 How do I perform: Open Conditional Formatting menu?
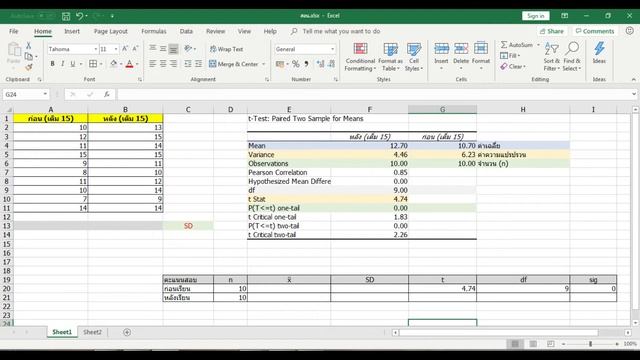360,57
